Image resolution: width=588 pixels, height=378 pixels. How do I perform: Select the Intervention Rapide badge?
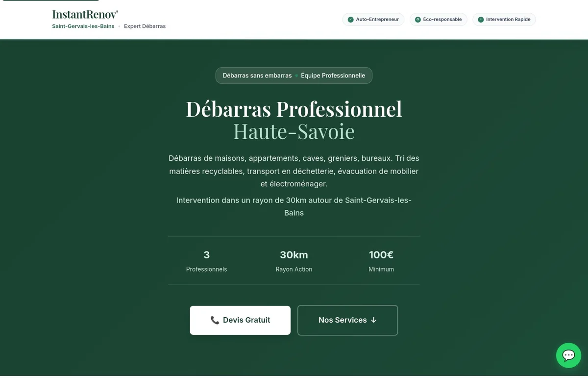504,19
